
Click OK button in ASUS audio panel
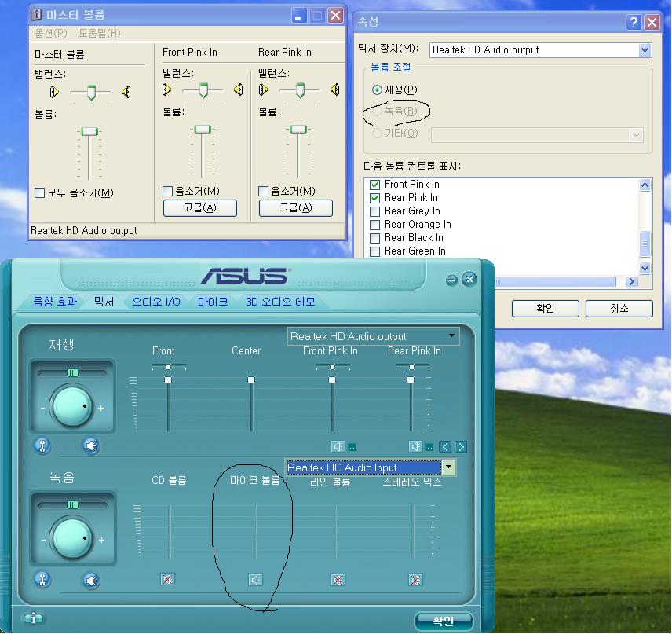click(443, 621)
